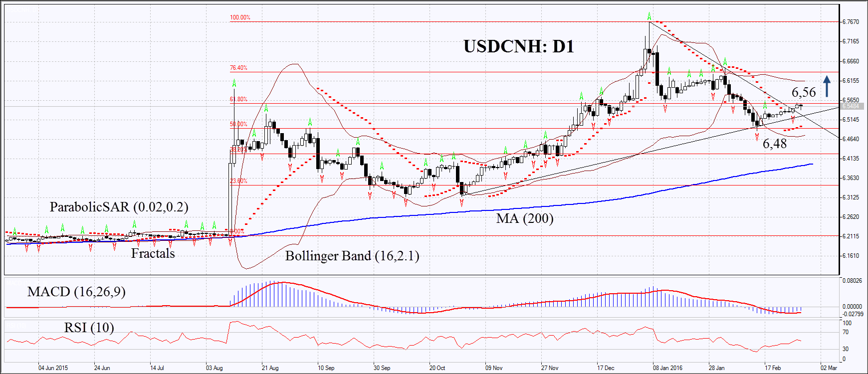This screenshot has width=868, height=374.
Task: Click the Fractals indicator label
Action: (153, 253)
